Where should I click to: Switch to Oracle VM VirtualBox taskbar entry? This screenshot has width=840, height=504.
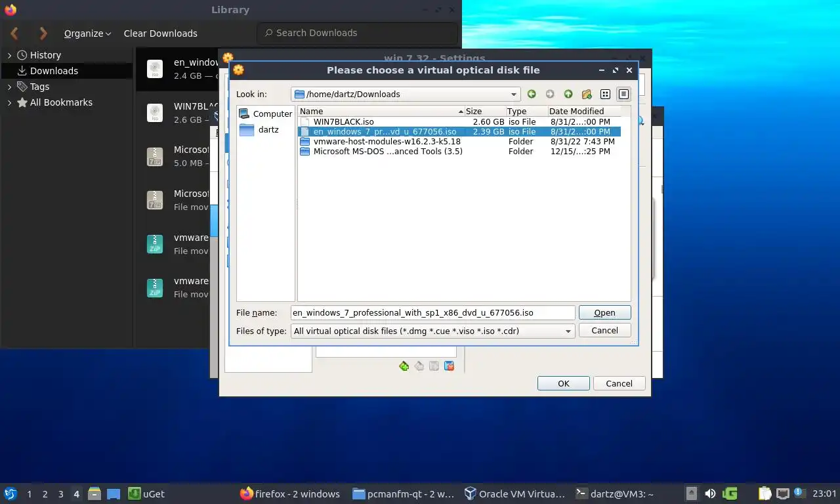[514, 493]
